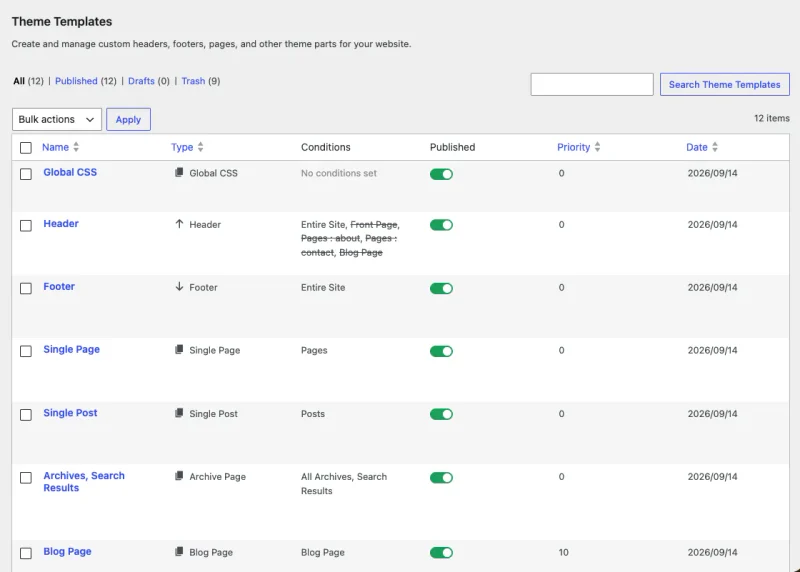Click the Priority column sort arrows
The width and height of the screenshot is (800, 572).
(597, 147)
